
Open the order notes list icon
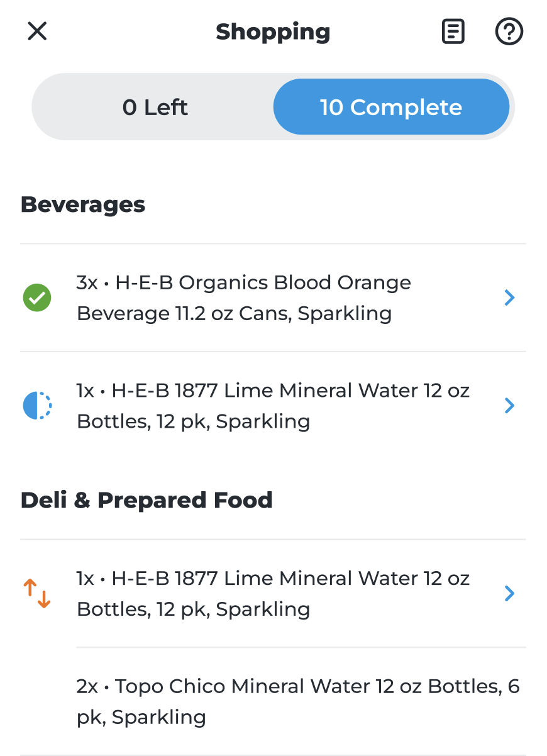[453, 31]
